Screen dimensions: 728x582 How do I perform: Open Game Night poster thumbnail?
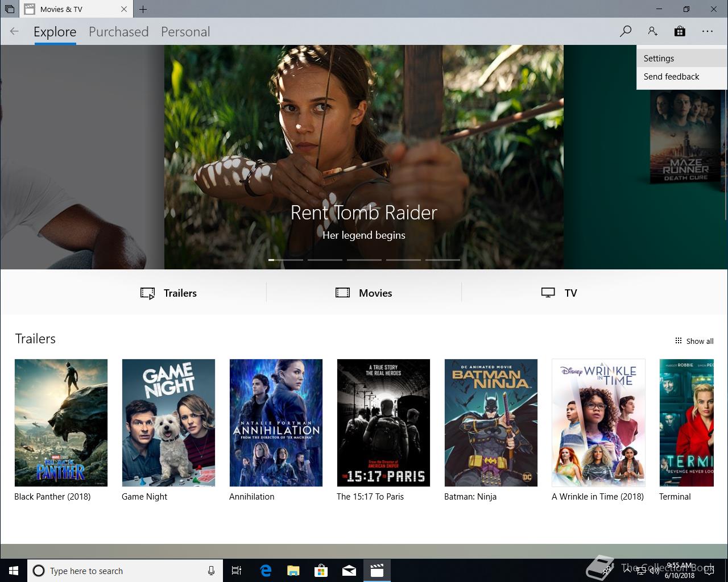tap(168, 423)
